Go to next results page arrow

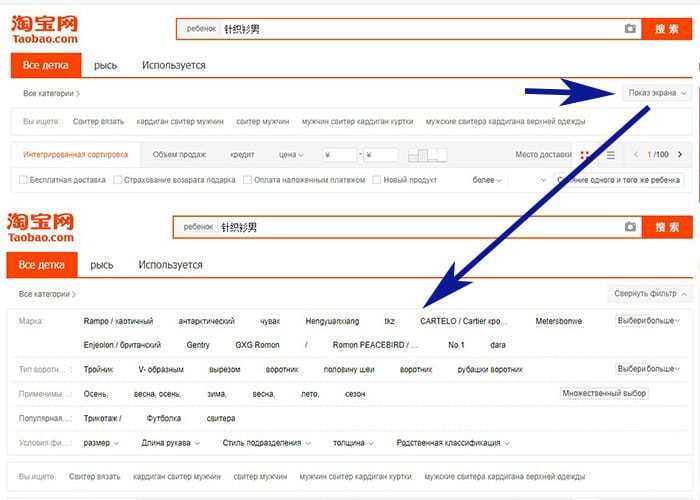coord(680,155)
